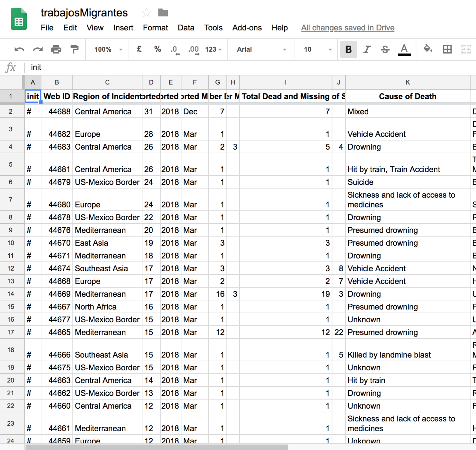
Task: Format as currency with pound icon
Action: (139, 49)
